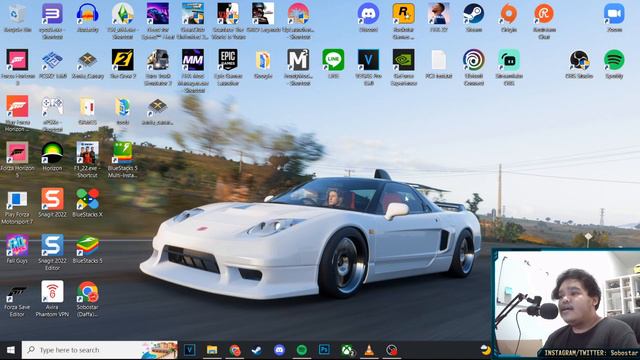Open the FM Mod Manager desktop shortcut
Viewport: 640px width, 360px height.
tap(193, 70)
